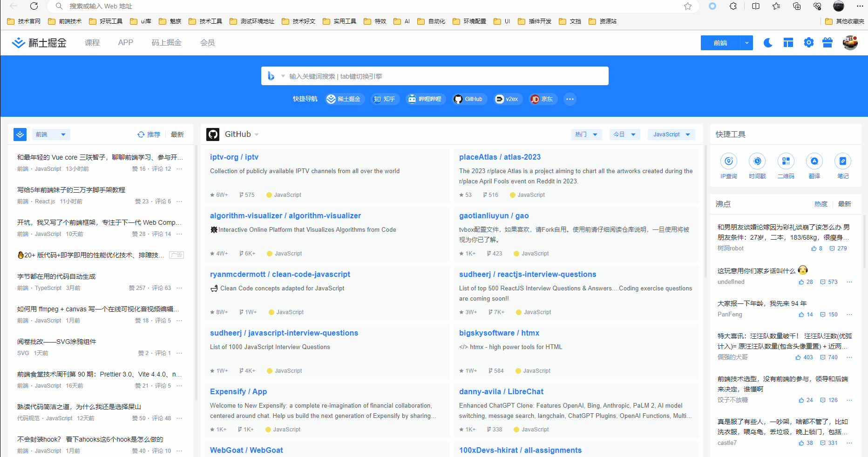Open 京东 quick navigation shortcut
868x457 pixels.
click(542, 99)
